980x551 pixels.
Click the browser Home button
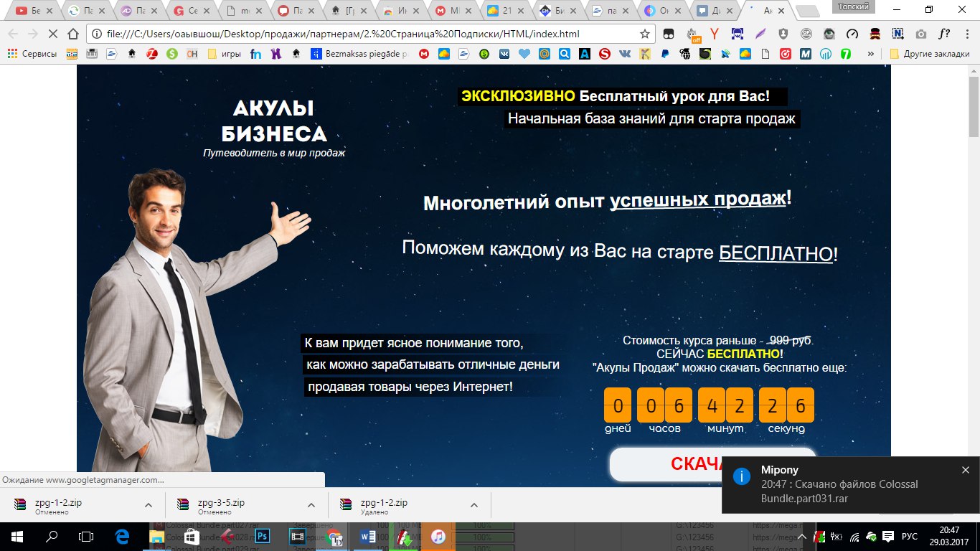(x=73, y=34)
